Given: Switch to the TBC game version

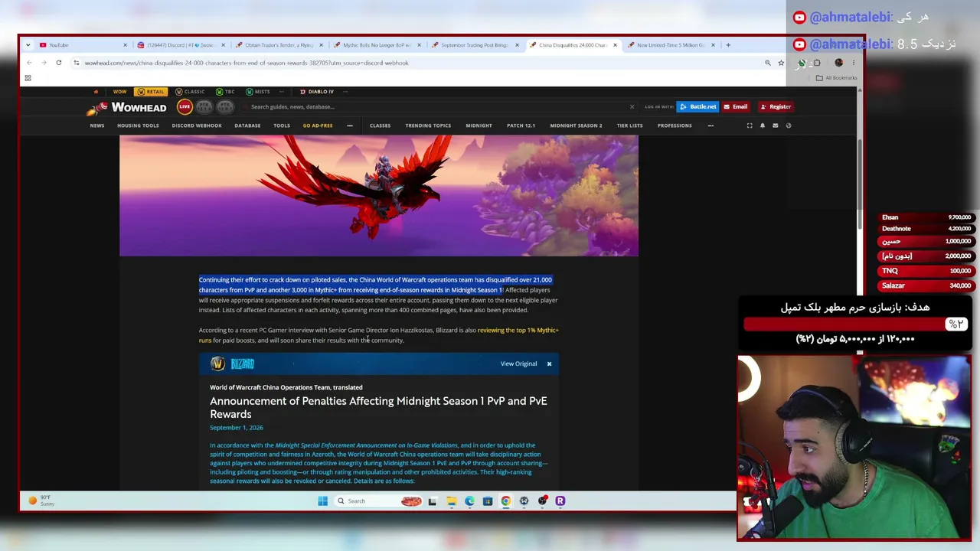Looking at the screenshot, I should coord(225,92).
